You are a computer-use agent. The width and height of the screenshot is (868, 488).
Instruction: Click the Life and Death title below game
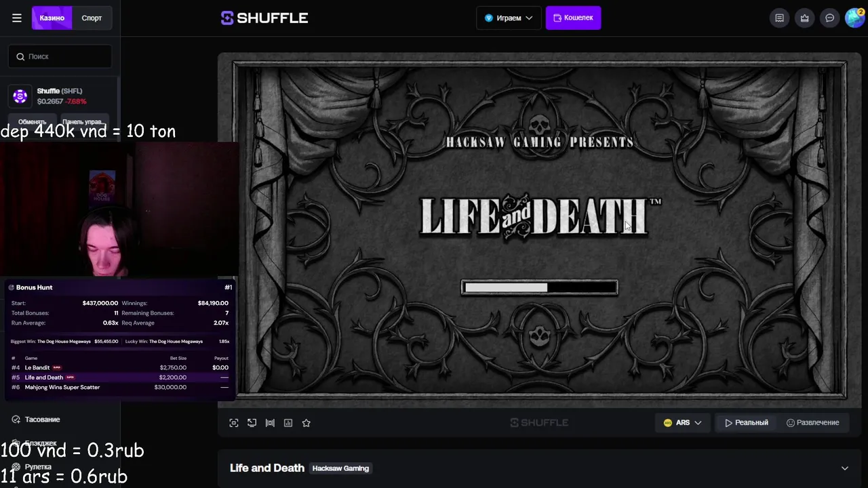coord(267,468)
